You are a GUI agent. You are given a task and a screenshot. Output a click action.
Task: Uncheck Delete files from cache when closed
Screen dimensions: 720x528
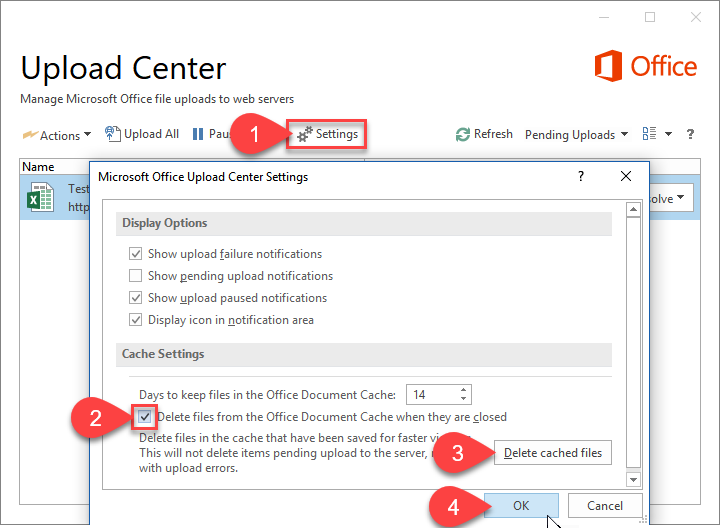145,417
